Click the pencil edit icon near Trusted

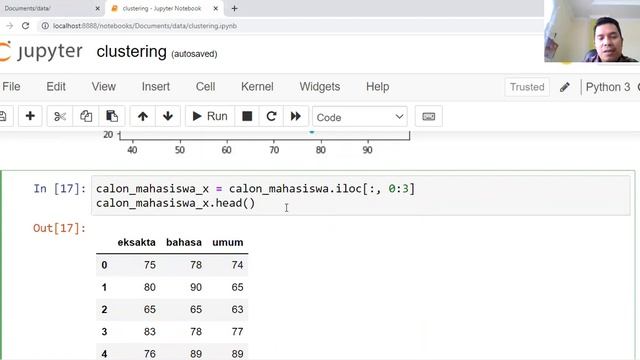pyautogui.click(x=565, y=87)
